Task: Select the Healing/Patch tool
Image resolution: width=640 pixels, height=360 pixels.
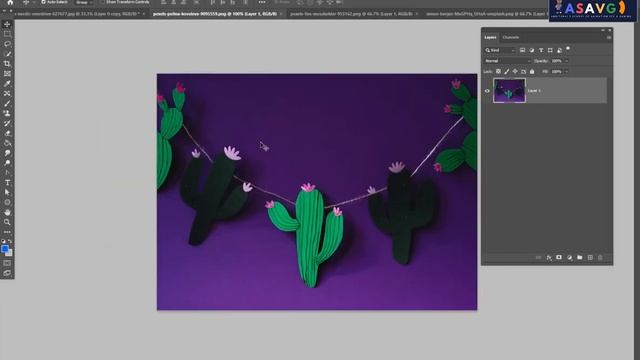Action: (7, 93)
